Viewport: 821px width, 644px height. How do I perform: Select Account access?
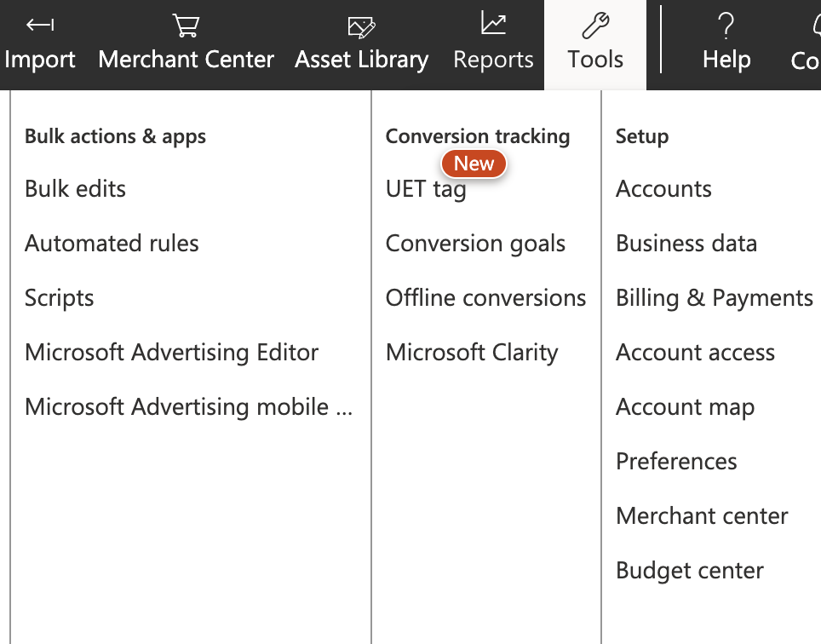pos(695,353)
